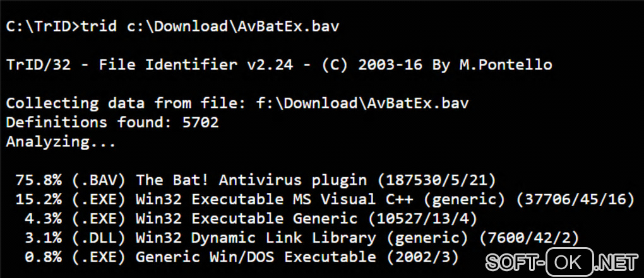The image size is (644, 278).
Task: Click the (187530/5/21) score value
Action: pyautogui.click(x=437, y=180)
